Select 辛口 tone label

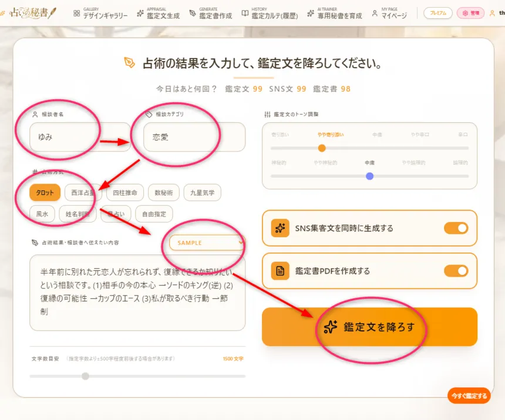click(x=463, y=135)
